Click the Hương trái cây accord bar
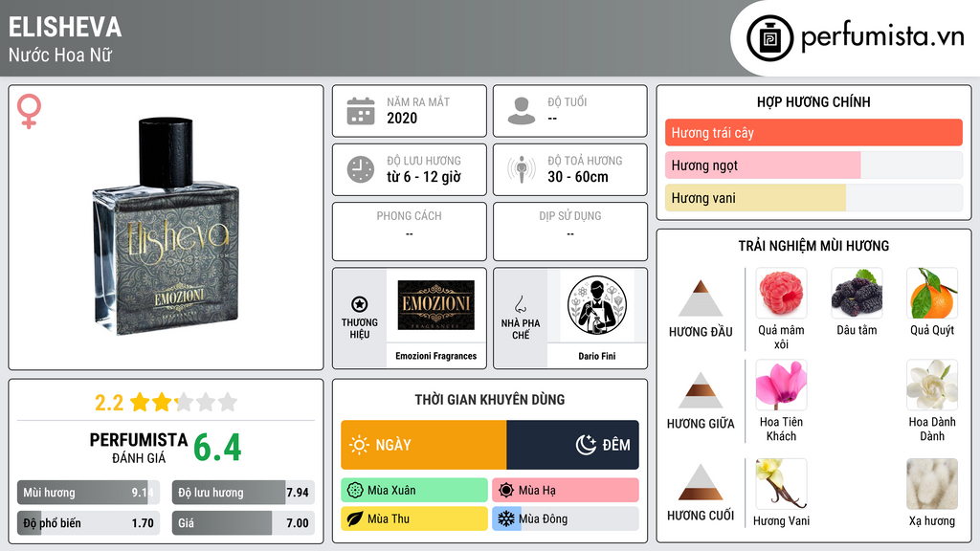 813,132
